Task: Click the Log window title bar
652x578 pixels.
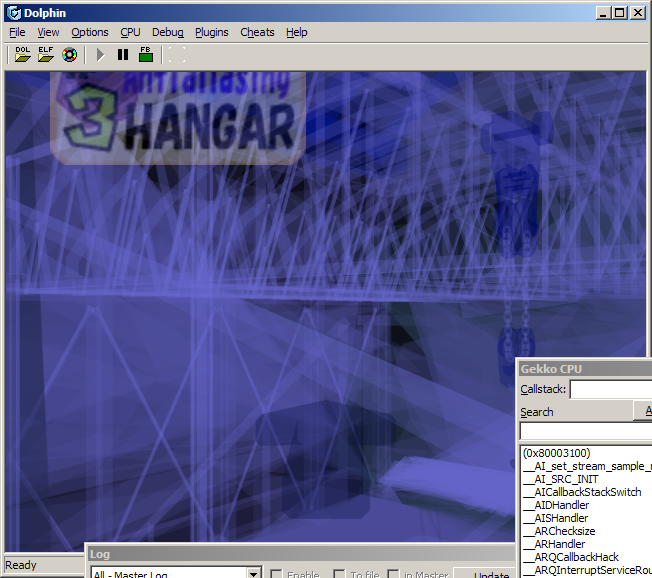Action: click(x=301, y=554)
